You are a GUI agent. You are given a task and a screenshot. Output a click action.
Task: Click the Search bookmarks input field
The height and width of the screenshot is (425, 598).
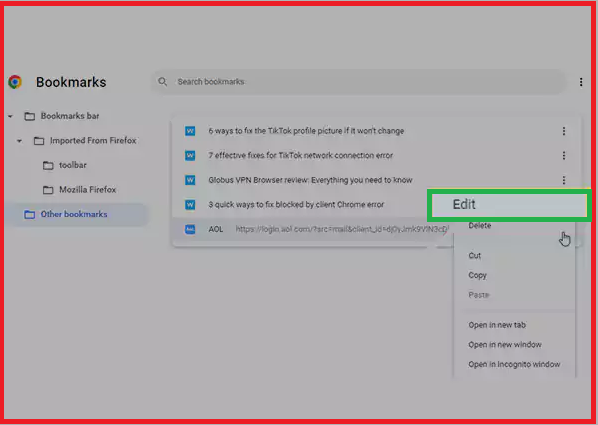pos(358,82)
